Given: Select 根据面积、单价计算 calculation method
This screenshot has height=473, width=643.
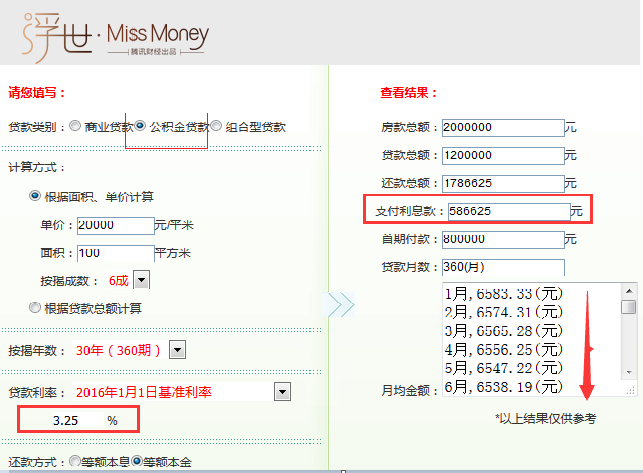Looking at the screenshot, I should (x=35, y=196).
